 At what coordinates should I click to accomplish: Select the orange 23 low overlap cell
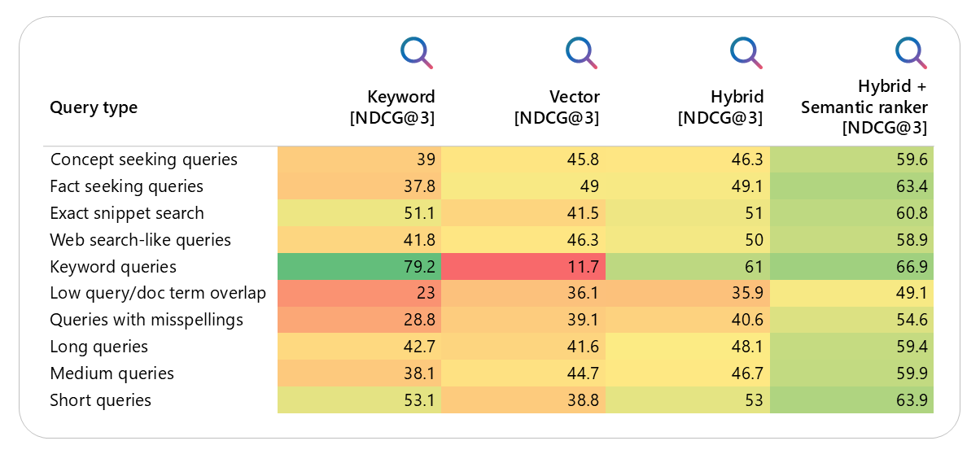(x=359, y=294)
